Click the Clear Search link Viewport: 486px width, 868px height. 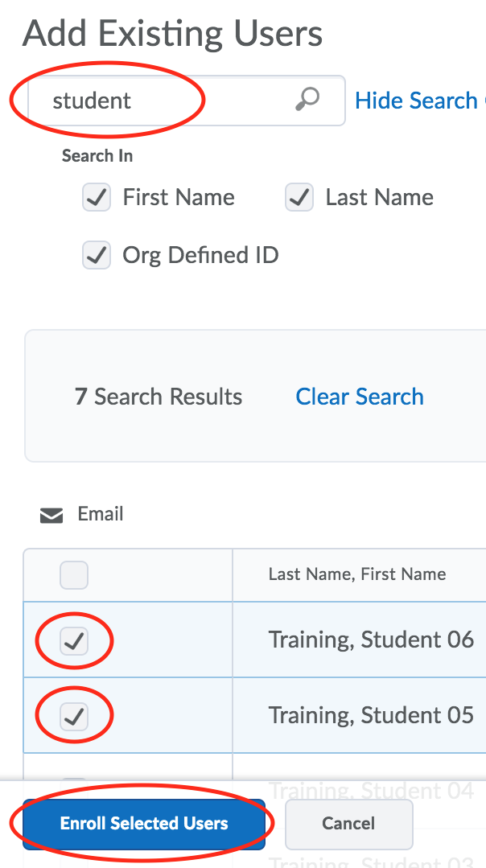(360, 397)
